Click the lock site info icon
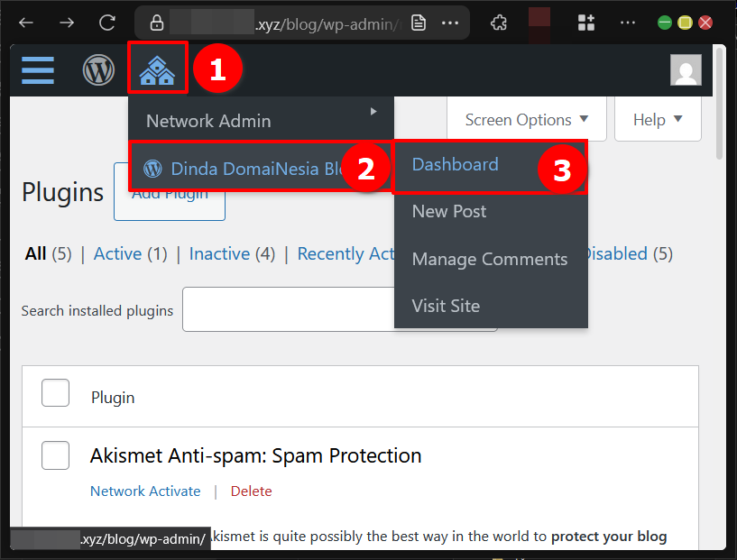This screenshot has width=737, height=560. (157, 23)
